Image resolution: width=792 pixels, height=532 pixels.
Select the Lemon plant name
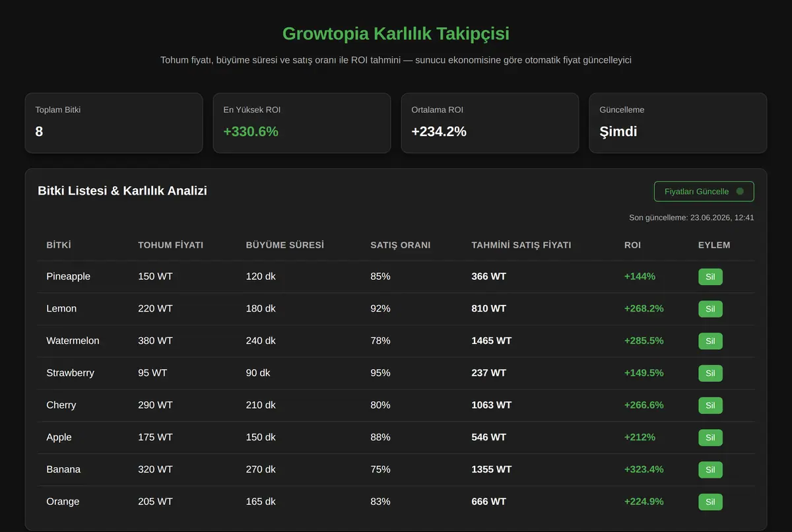pyautogui.click(x=61, y=309)
